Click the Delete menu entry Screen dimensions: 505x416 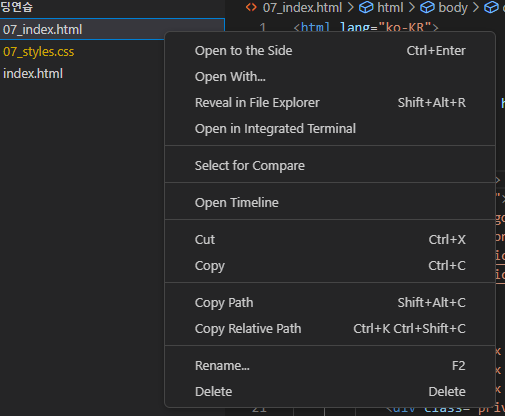tap(330, 392)
